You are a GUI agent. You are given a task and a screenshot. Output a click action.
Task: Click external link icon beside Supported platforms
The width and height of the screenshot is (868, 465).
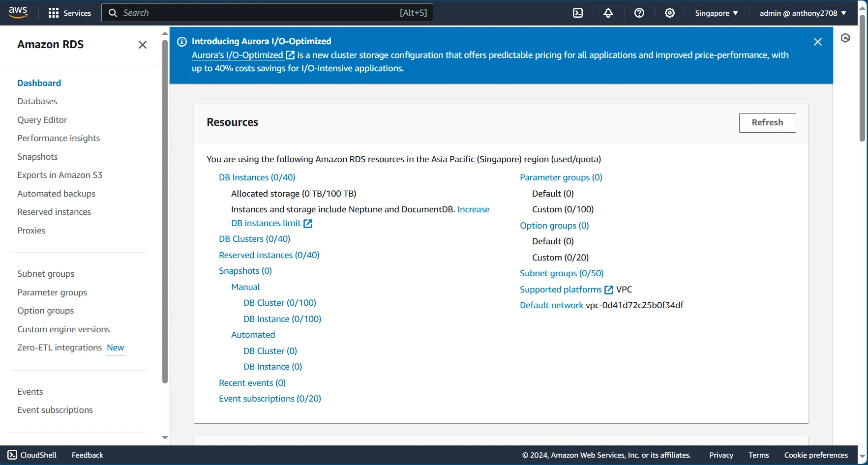[609, 290]
